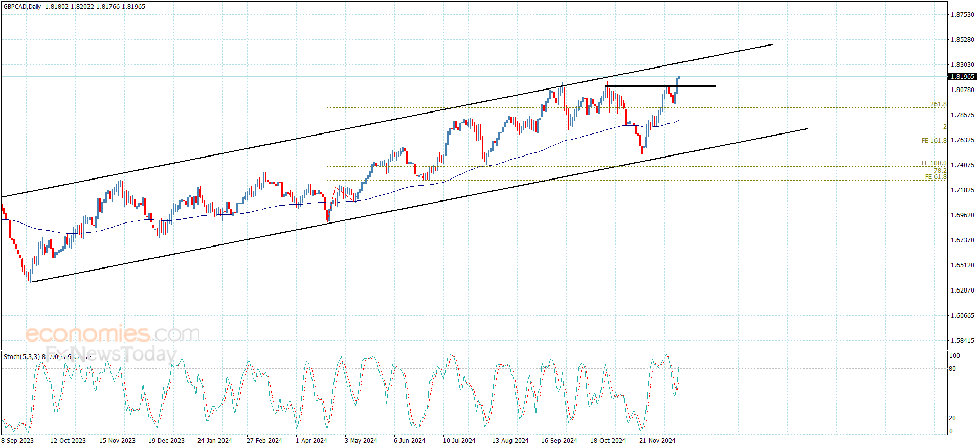Select the current price tag 1.81965

[963, 76]
